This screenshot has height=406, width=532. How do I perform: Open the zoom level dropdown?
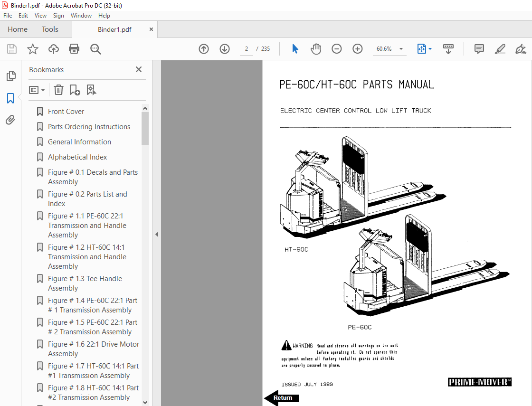tap(401, 49)
